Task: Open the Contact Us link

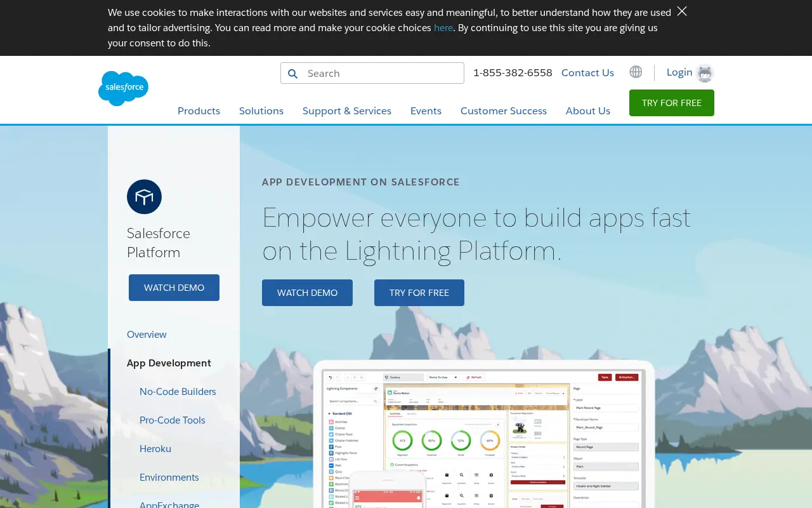Action: [587, 72]
